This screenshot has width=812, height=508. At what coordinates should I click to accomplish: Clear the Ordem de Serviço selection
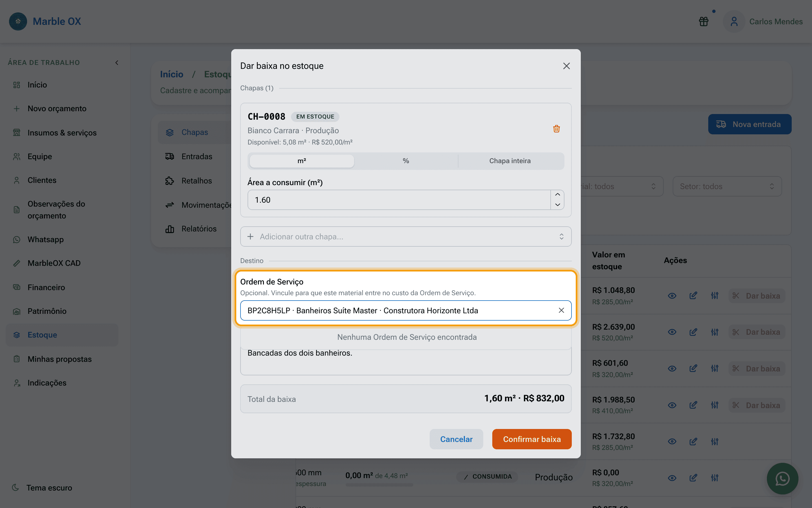click(x=561, y=310)
